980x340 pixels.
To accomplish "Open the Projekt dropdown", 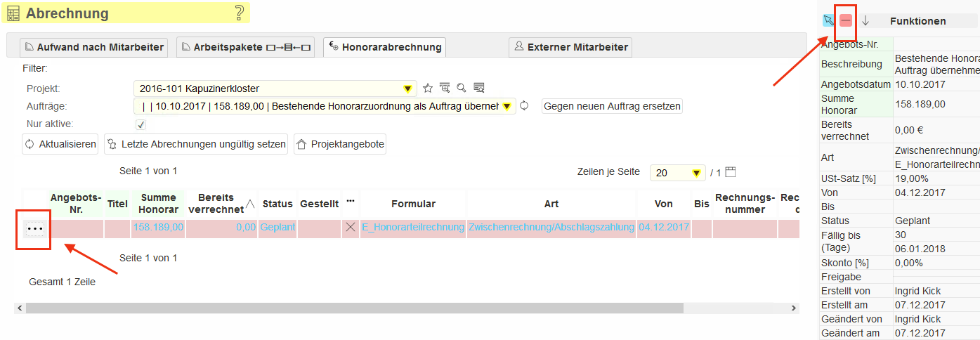I will point(407,89).
